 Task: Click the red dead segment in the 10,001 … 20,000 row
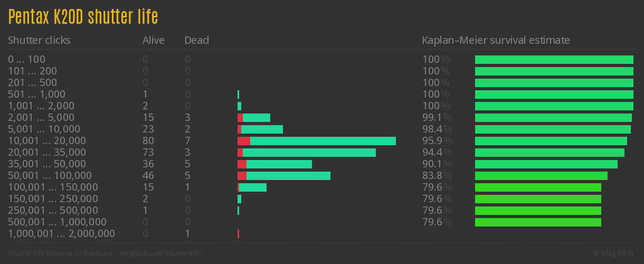pos(243,141)
